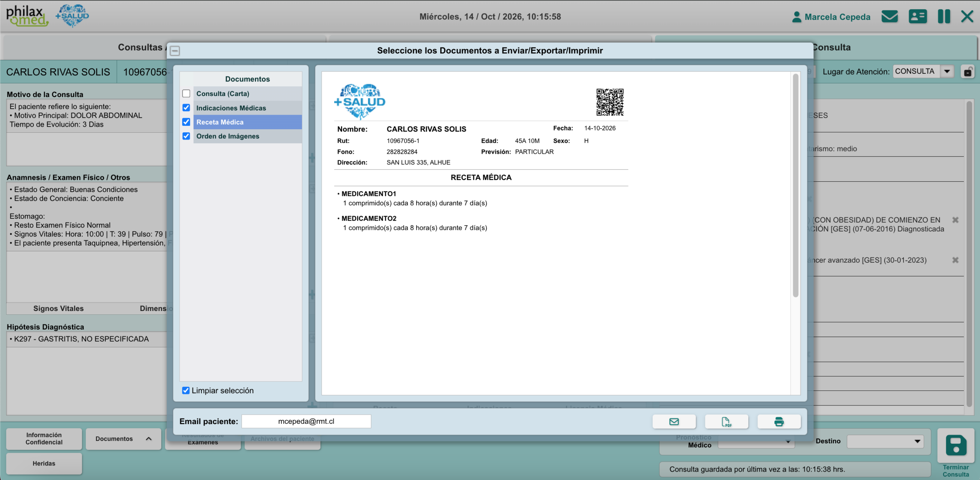The image size is (980, 480).
Task: Click the receta preview scrollbar
Action: click(x=795, y=185)
